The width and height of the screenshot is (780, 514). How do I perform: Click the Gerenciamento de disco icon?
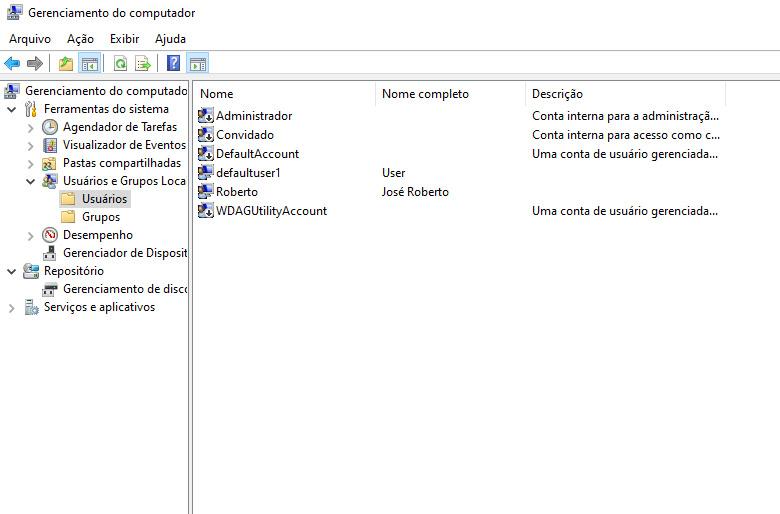point(50,289)
